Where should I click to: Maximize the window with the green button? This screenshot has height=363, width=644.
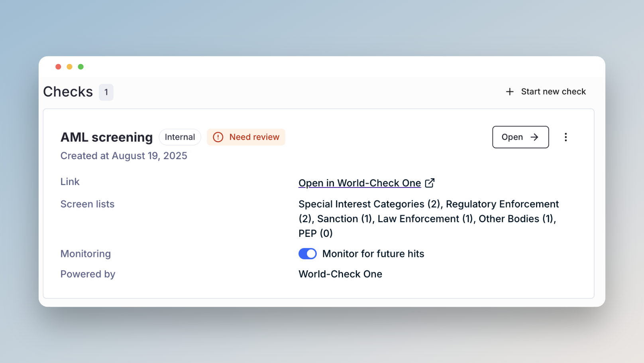click(80, 67)
